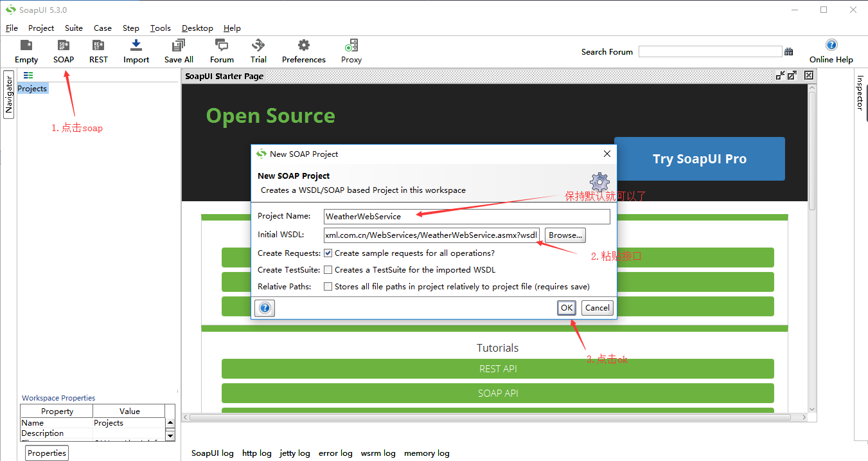The width and height of the screenshot is (868, 461).
Task: Click properties table scroll up arrow
Action: 170,422
